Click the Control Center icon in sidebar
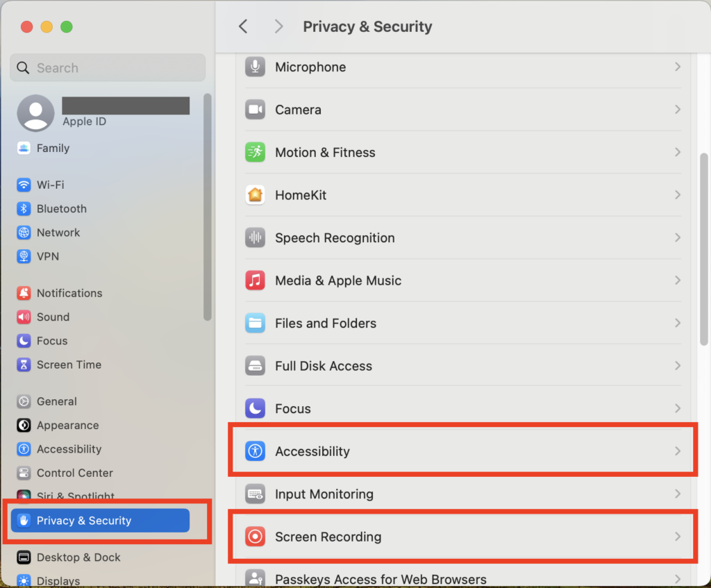 (24, 473)
